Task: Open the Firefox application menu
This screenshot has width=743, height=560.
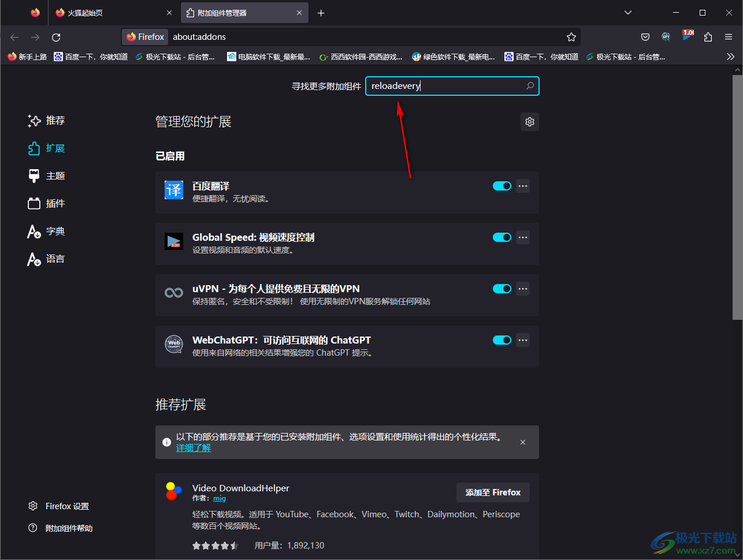Action: click(x=729, y=37)
